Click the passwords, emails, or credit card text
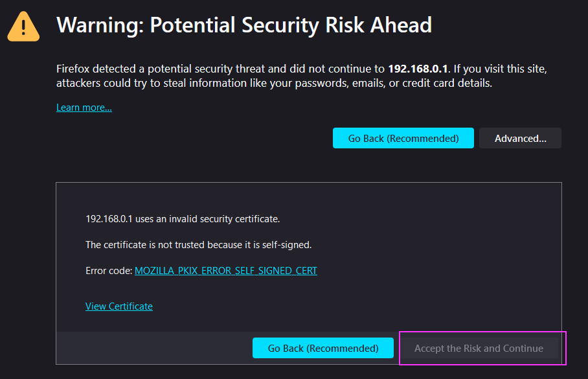 click(392, 83)
